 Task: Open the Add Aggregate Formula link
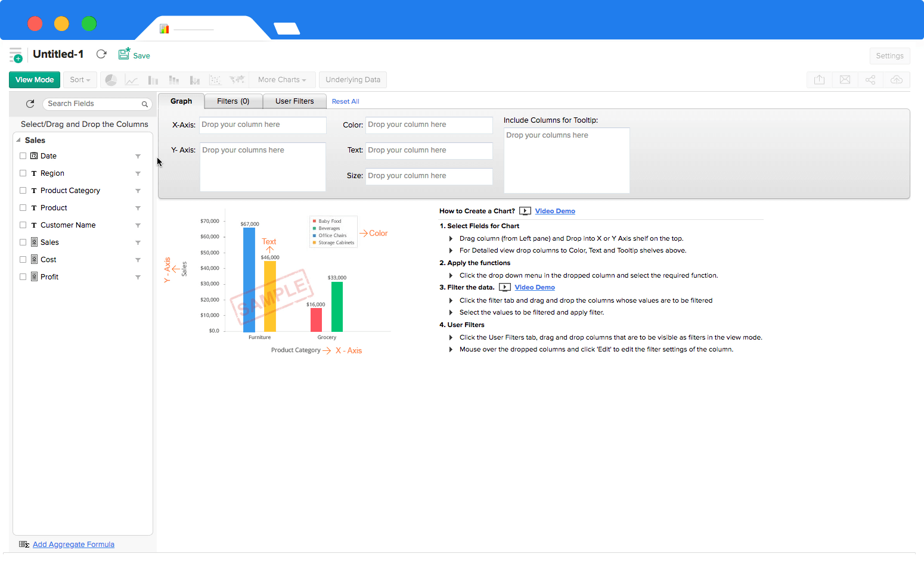tap(73, 545)
